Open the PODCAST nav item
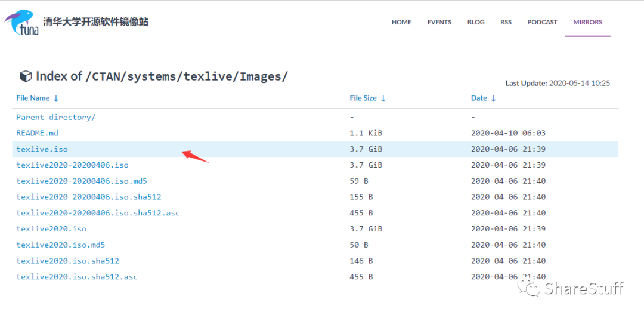The height and width of the screenshot is (315, 644). (x=542, y=22)
